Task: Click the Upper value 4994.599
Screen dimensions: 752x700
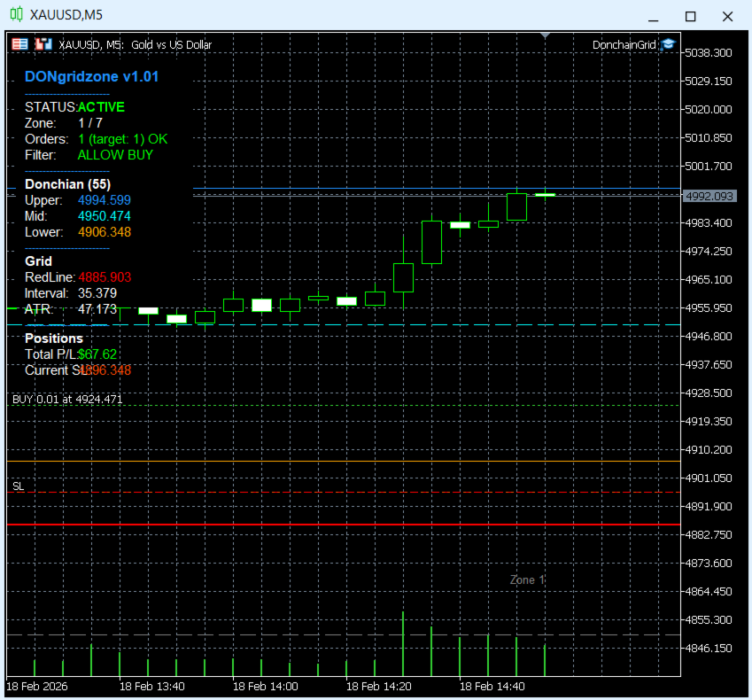Action: coord(105,200)
